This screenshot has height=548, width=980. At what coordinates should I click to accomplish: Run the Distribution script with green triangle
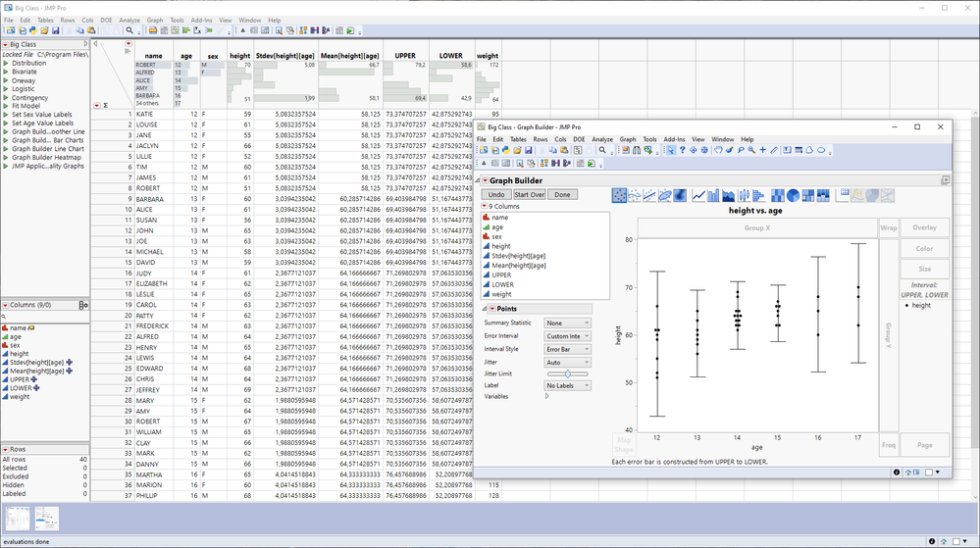(x=6, y=63)
